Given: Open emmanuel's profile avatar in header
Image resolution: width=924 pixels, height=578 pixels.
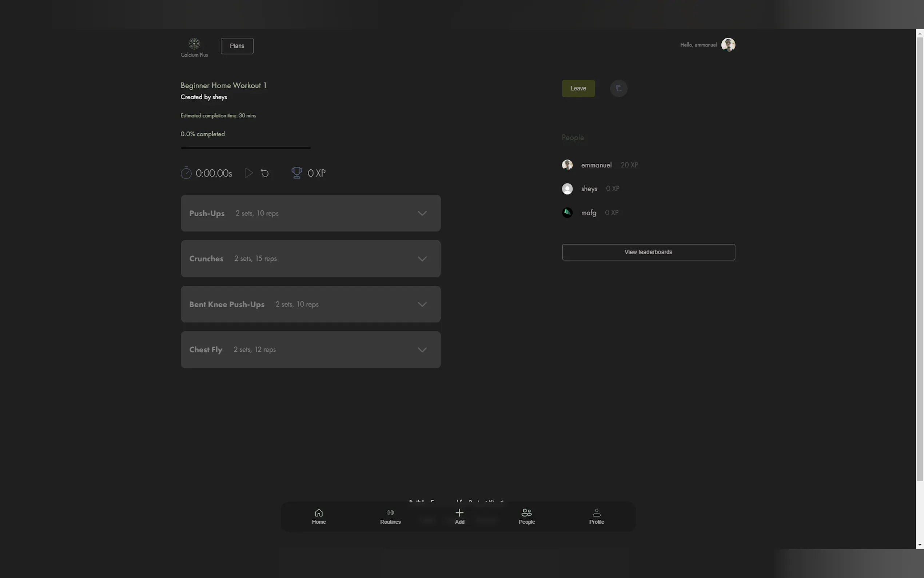Looking at the screenshot, I should [728, 45].
